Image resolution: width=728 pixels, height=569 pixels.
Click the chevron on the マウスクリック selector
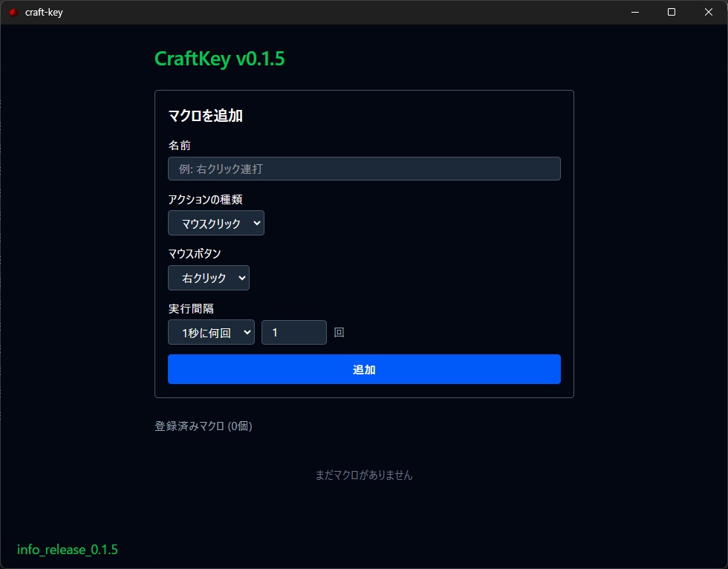click(256, 223)
